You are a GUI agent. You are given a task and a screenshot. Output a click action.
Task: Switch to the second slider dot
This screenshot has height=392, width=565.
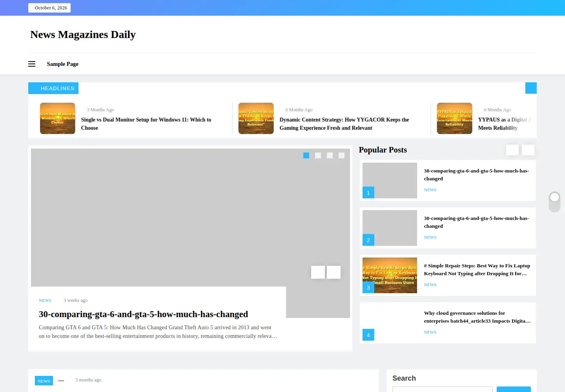pos(318,156)
